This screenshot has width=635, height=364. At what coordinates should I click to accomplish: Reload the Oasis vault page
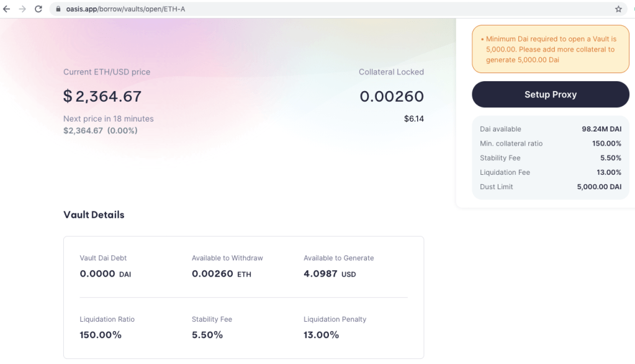[38, 9]
